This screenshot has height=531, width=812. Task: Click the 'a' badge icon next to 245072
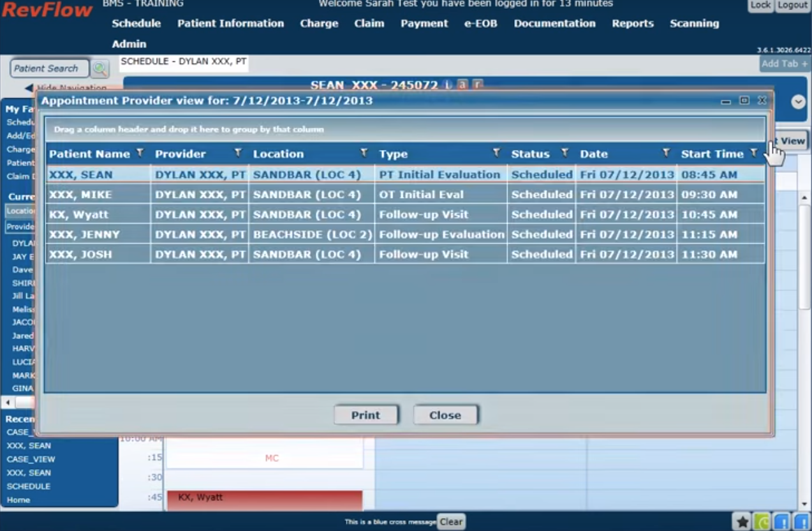coord(462,84)
